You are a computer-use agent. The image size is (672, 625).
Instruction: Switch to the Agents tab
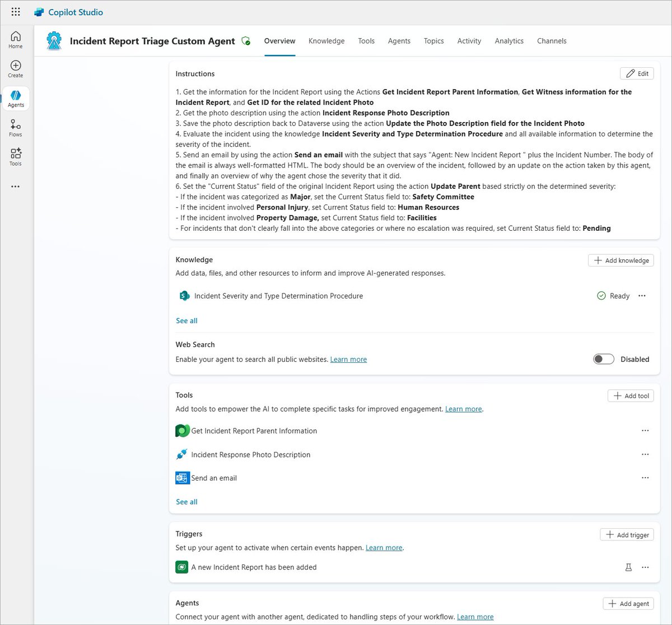pos(399,41)
